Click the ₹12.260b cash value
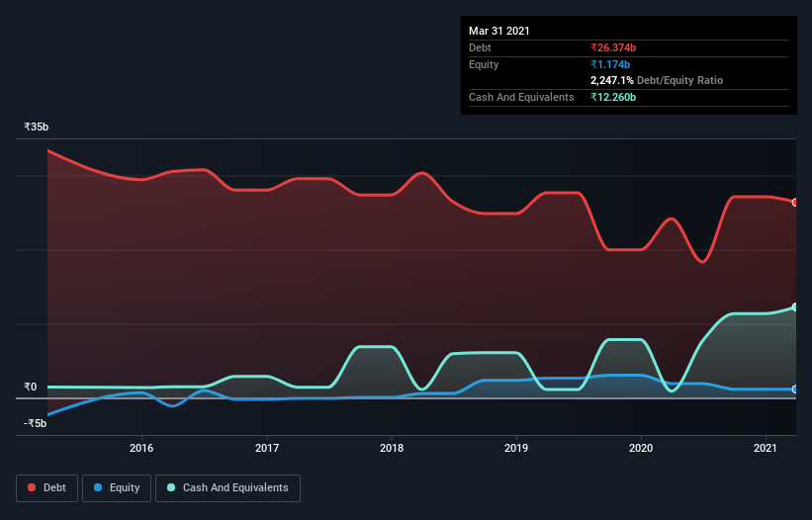This screenshot has height=520, width=812. pyautogui.click(x=613, y=97)
